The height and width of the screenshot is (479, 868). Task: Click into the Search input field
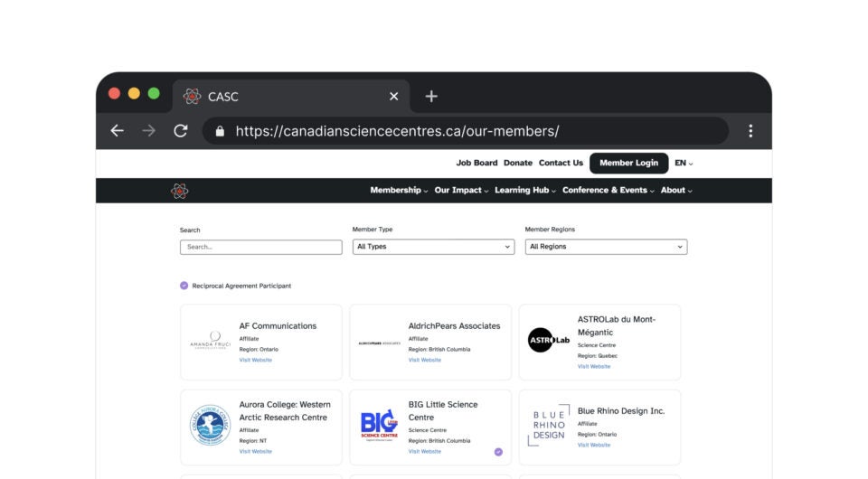260,247
